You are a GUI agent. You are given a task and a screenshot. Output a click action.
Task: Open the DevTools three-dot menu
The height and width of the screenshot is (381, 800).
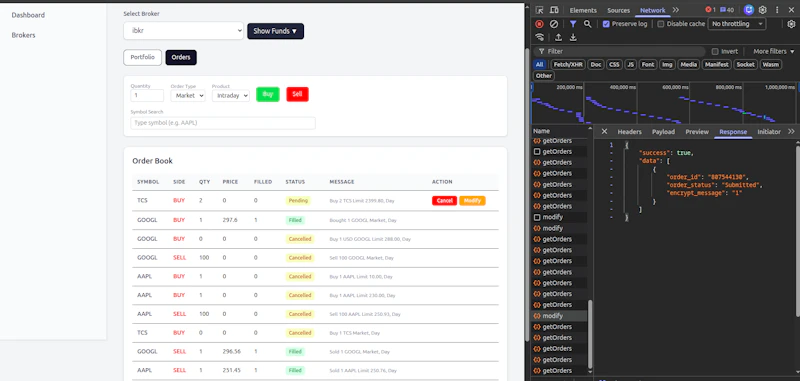coord(777,10)
